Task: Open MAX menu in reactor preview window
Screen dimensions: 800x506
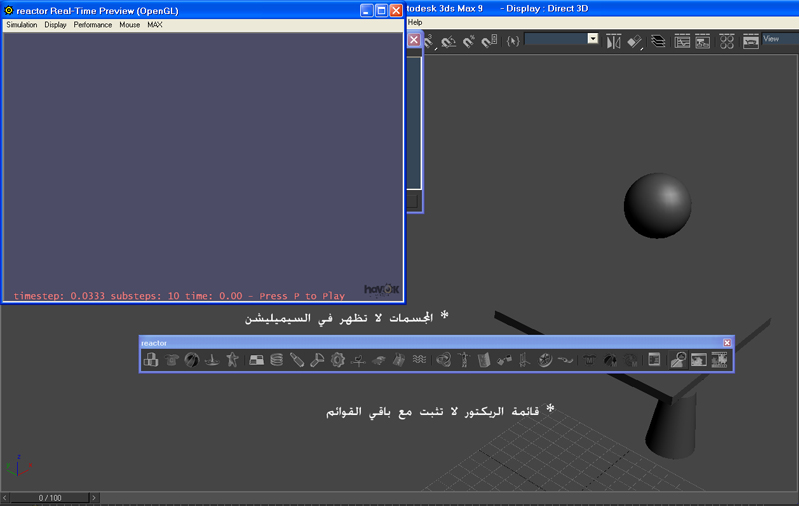Action: (155, 24)
